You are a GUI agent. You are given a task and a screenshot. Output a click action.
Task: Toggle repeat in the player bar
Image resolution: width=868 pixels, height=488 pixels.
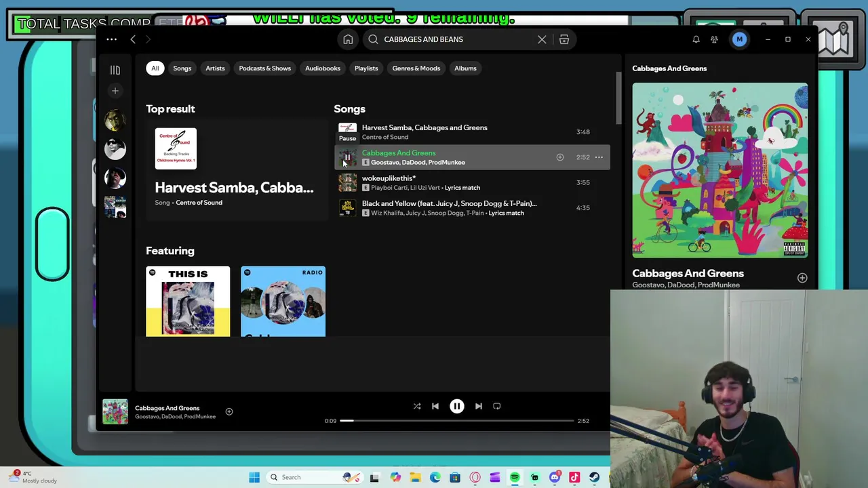(497, 406)
